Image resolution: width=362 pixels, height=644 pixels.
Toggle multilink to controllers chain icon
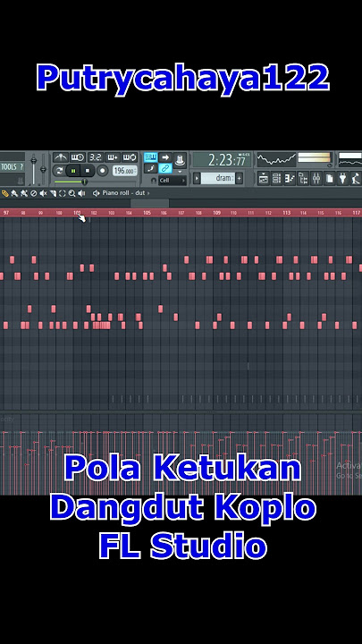click(x=165, y=168)
